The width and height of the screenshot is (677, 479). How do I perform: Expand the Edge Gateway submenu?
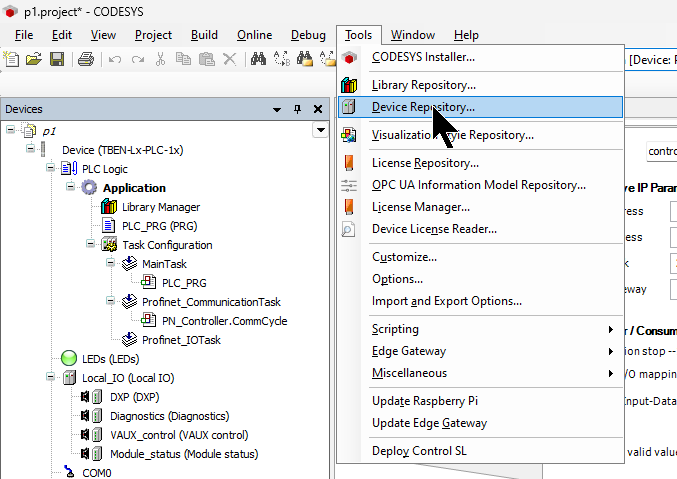tap(610, 352)
